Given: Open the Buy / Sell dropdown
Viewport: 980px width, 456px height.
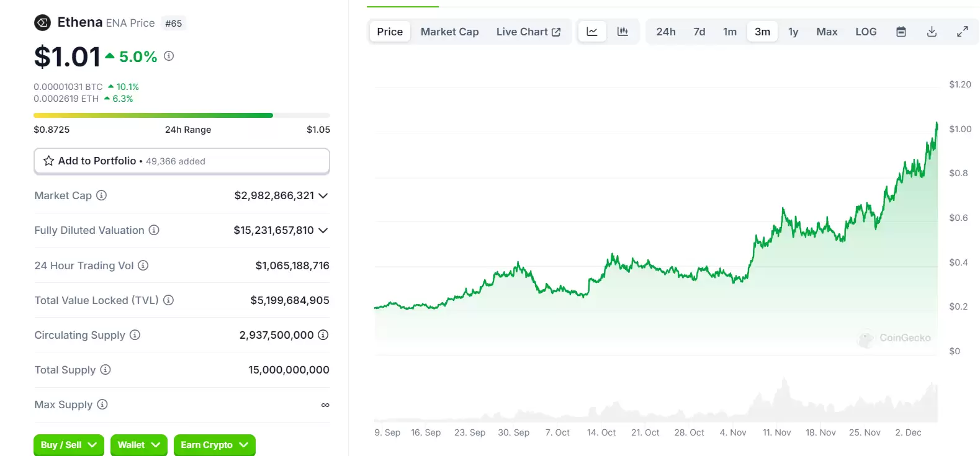Looking at the screenshot, I should coord(68,445).
